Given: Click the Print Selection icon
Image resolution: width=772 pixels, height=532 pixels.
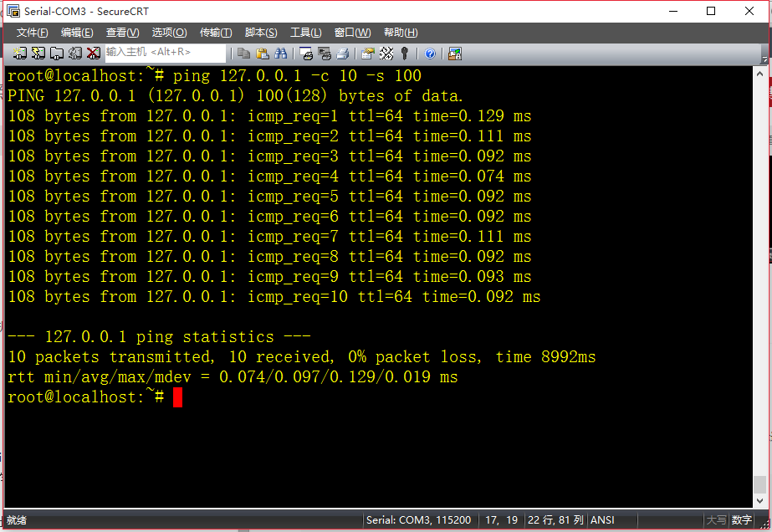Looking at the screenshot, I should [325, 54].
